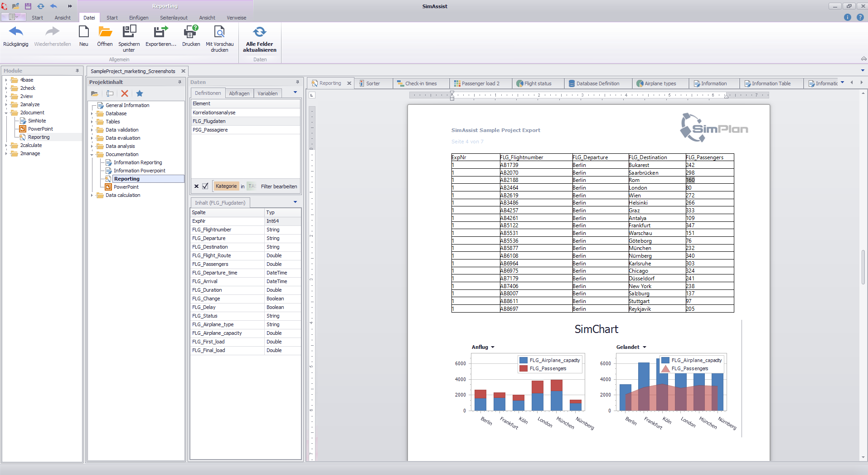Close the SampleProject_marketing_Screenshots tab
868x475 pixels.
pos(183,71)
